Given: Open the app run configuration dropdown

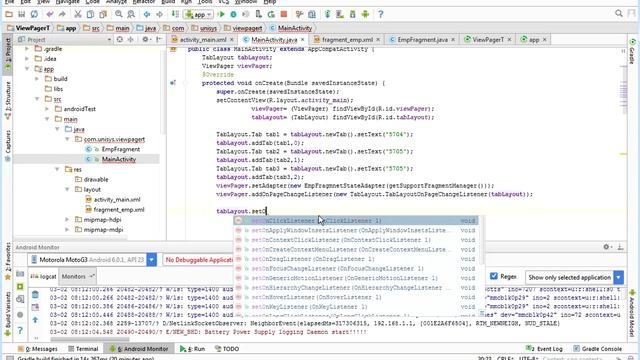Looking at the screenshot, I should (x=198, y=14).
